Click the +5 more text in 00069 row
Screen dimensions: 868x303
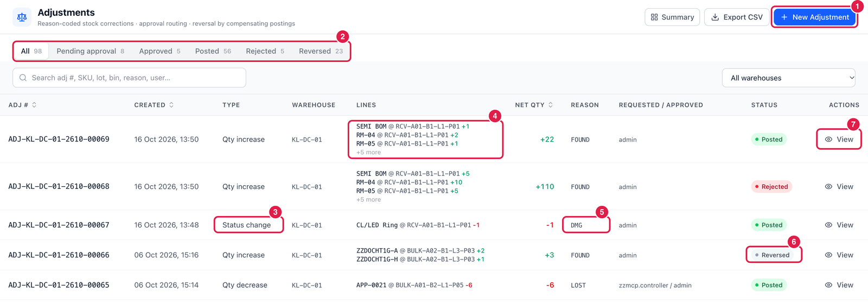click(x=368, y=153)
